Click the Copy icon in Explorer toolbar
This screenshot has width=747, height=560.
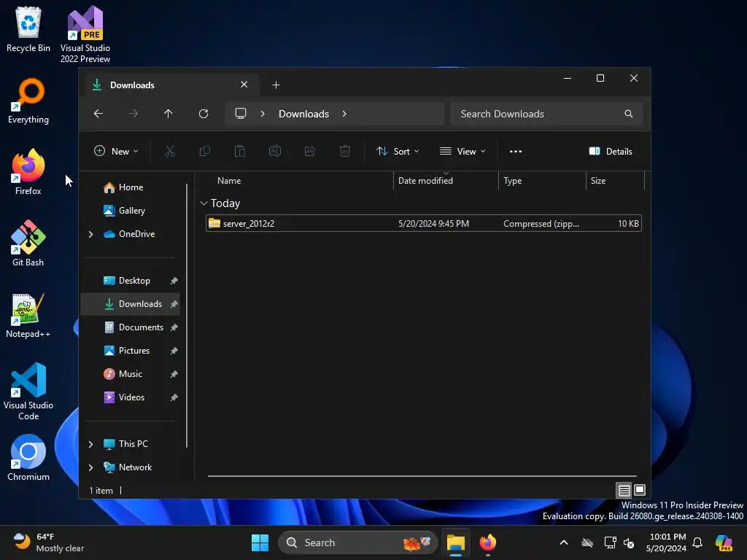tap(205, 152)
